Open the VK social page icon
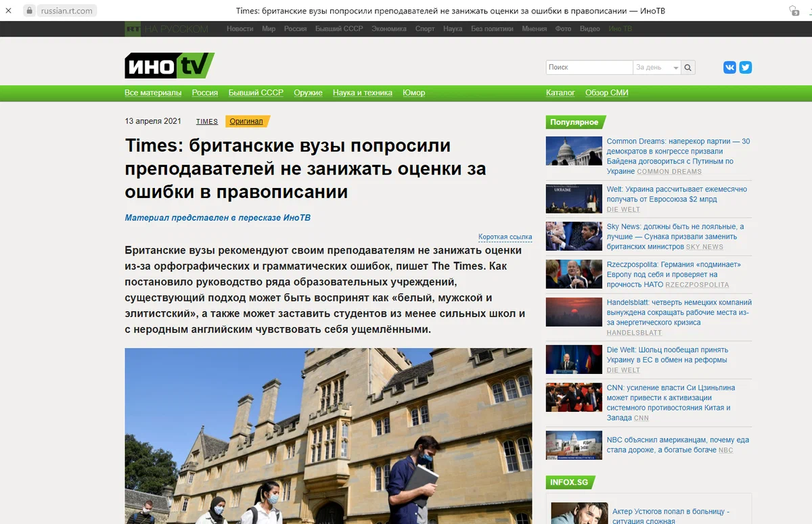This screenshot has width=812, height=524. click(x=729, y=68)
